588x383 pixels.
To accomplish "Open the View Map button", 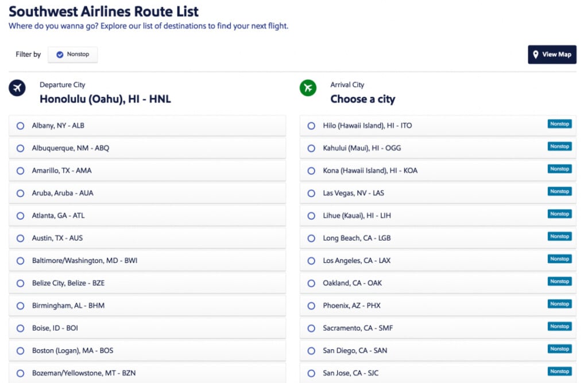I will pos(552,55).
